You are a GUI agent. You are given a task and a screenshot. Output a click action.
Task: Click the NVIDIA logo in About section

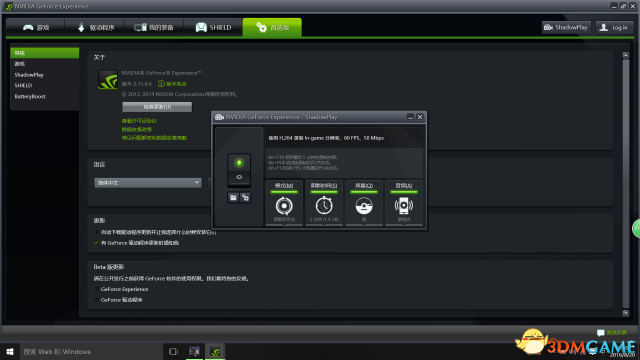[108, 80]
